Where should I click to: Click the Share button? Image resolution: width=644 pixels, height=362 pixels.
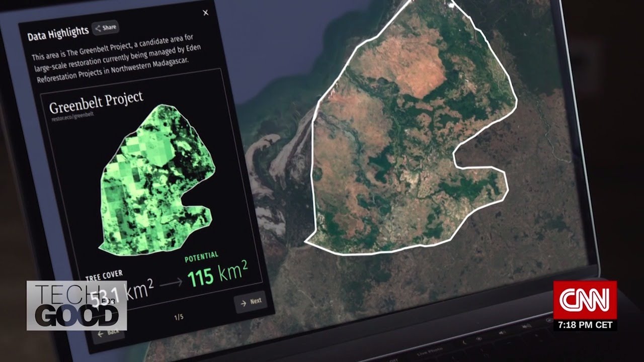pos(106,28)
